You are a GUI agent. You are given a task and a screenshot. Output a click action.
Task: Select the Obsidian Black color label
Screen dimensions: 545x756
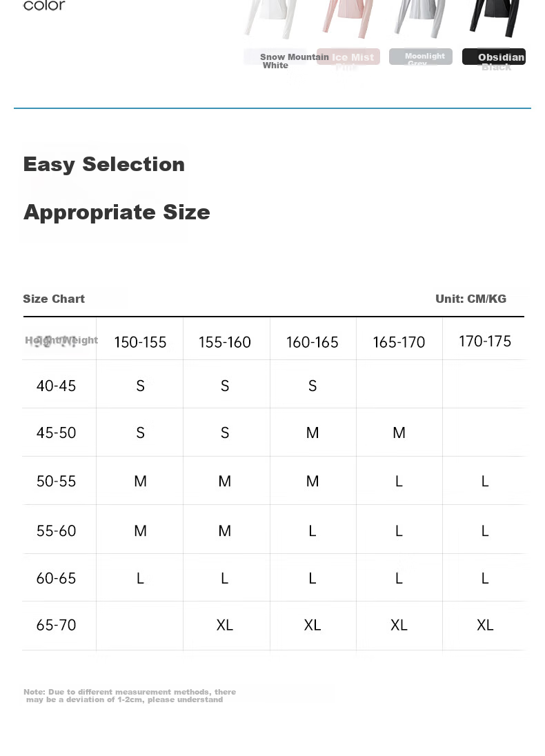[494, 58]
